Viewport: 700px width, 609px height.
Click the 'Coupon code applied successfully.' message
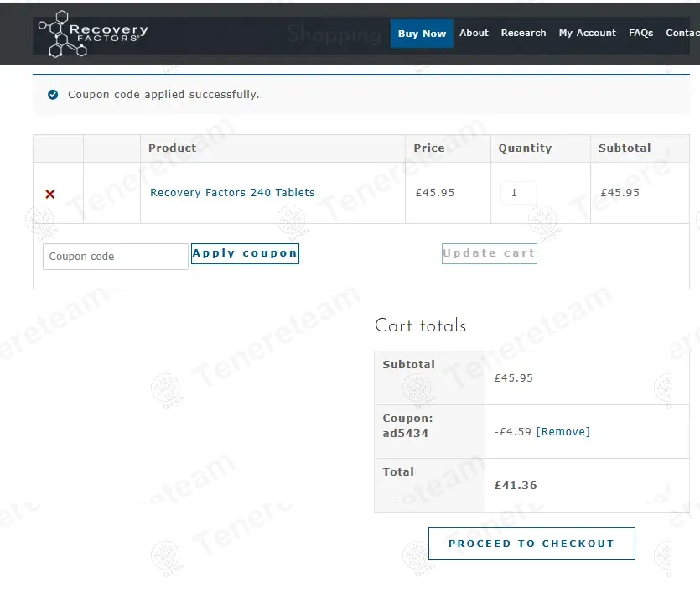[163, 95]
